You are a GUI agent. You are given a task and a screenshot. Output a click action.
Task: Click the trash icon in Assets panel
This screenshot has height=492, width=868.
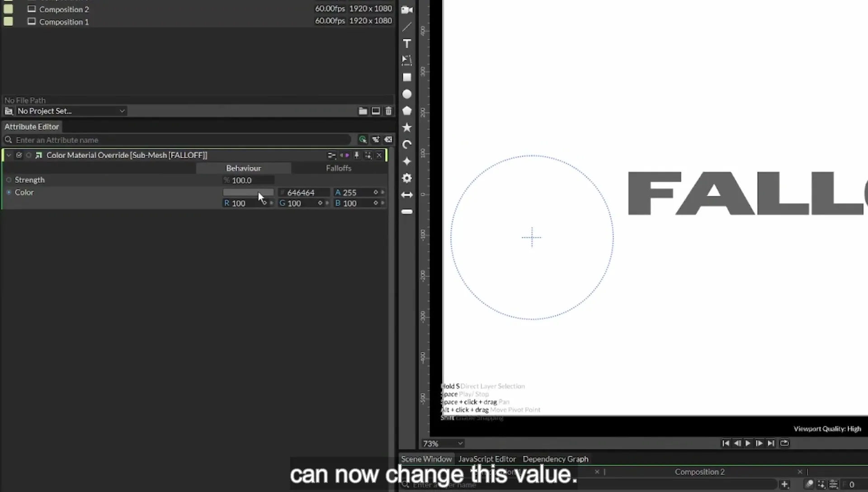click(388, 111)
